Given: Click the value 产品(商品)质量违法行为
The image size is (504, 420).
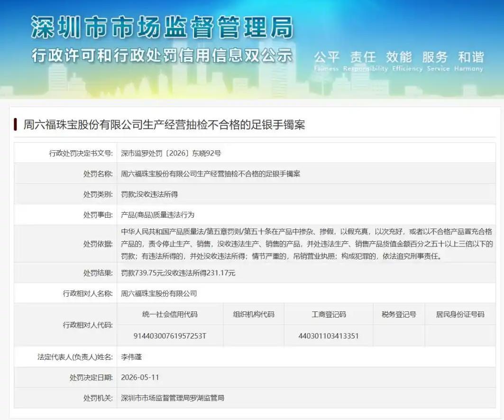Looking at the screenshot, I should (157, 215).
